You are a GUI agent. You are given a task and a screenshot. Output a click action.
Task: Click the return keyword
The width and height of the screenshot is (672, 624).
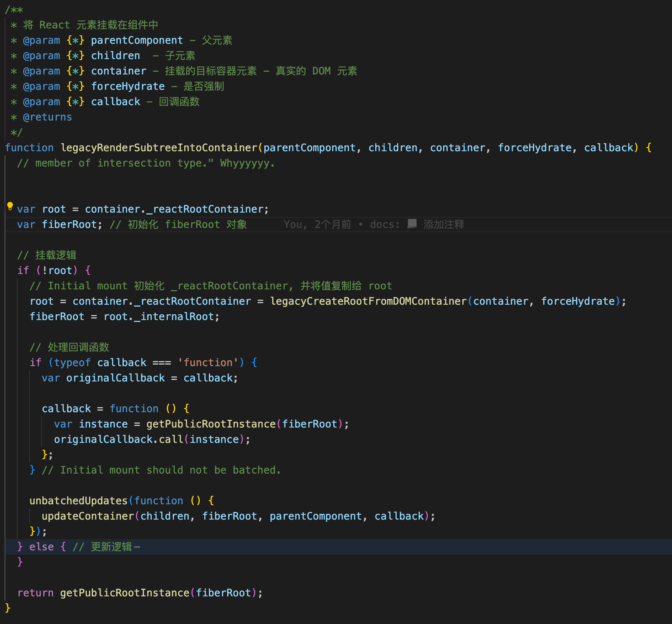tap(36, 593)
